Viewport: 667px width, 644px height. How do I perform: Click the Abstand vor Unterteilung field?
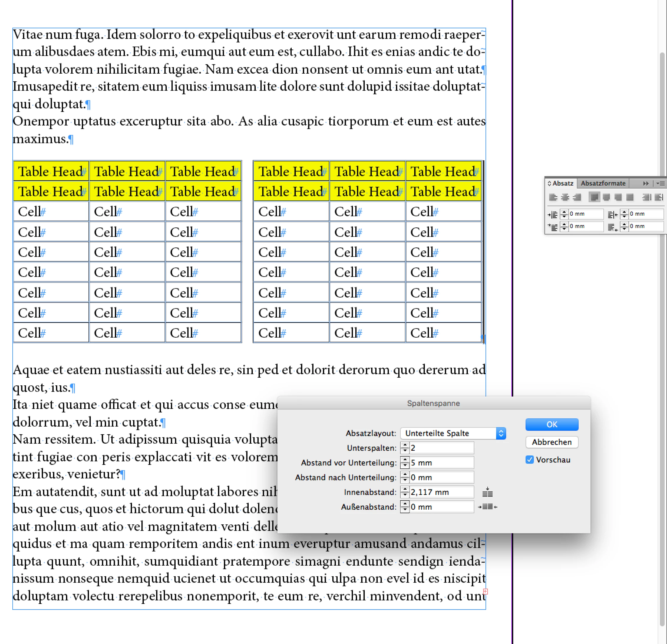441,463
